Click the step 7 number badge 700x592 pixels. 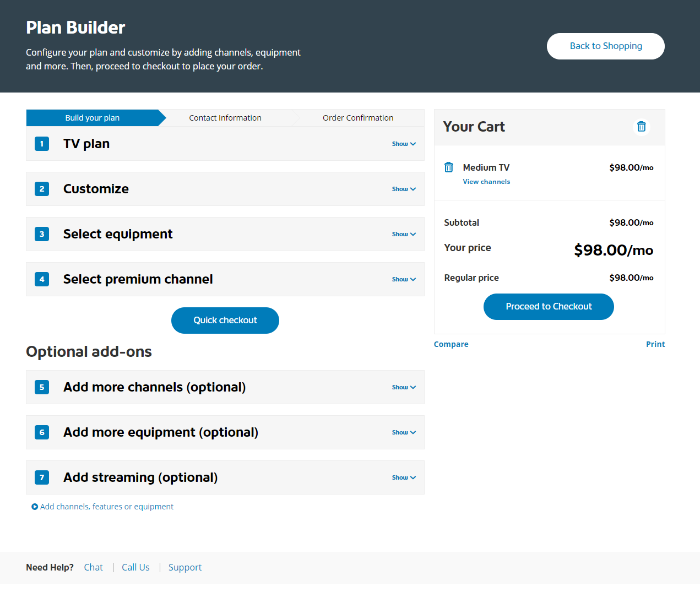click(42, 477)
